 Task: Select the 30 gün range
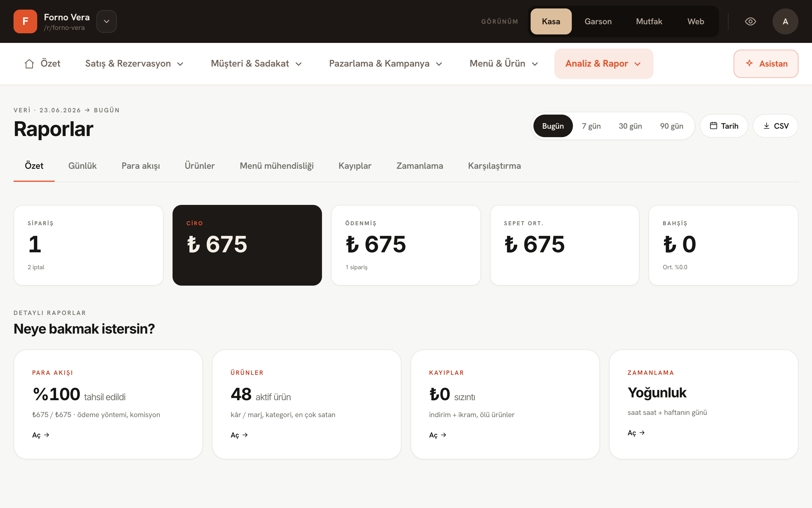(x=630, y=126)
